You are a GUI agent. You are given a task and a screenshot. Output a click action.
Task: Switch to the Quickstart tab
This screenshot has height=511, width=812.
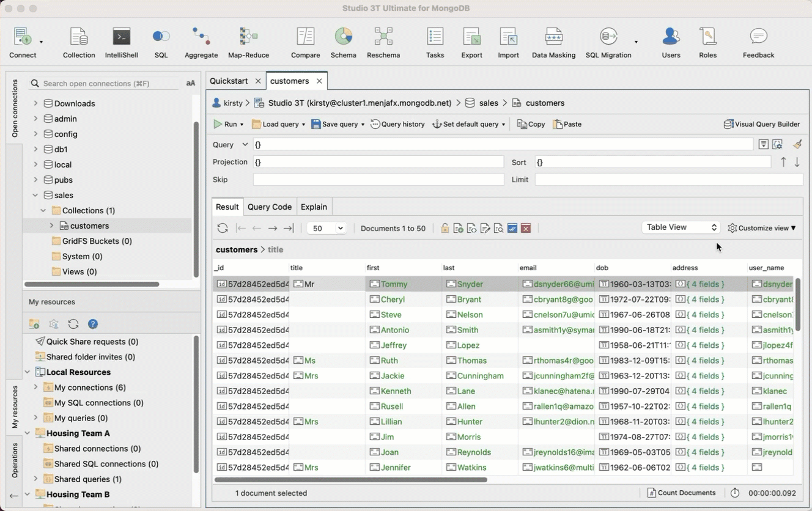(x=229, y=81)
